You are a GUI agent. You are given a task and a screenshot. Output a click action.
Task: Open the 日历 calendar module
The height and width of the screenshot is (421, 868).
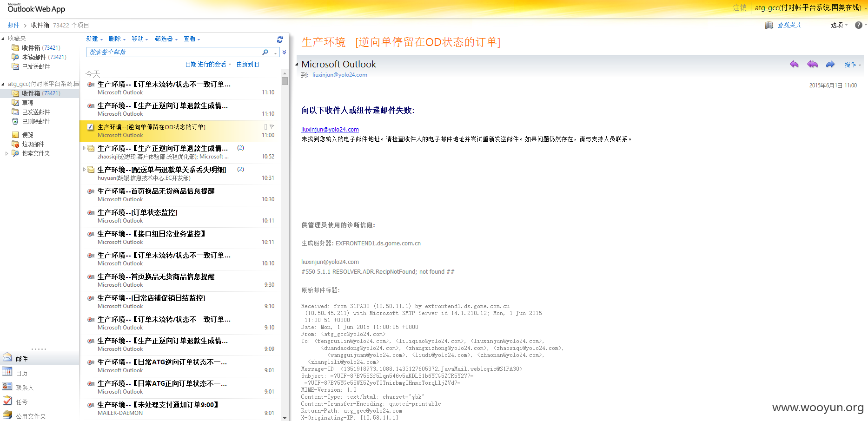click(21, 373)
